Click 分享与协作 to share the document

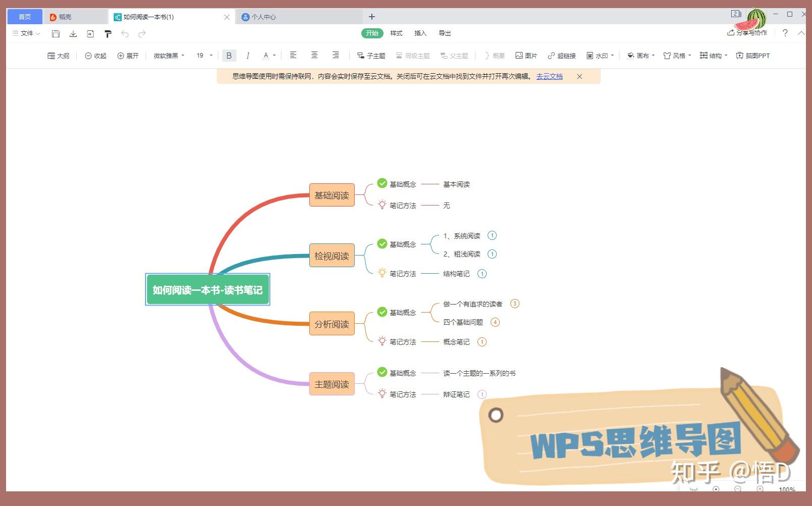[746, 33]
